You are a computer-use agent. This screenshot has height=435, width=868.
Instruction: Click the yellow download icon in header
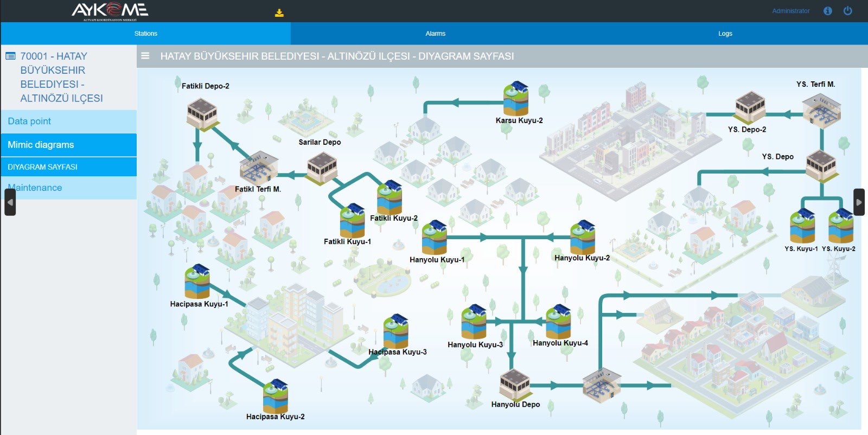(x=279, y=13)
